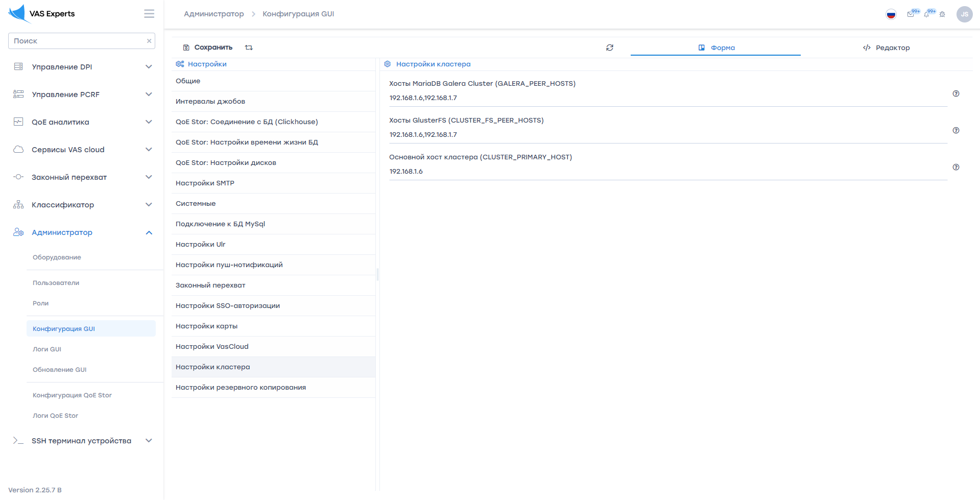The width and height of the screenshot is (980, 500).
Task: Open the messages envelope icon
Action: [x=911, y=14]
